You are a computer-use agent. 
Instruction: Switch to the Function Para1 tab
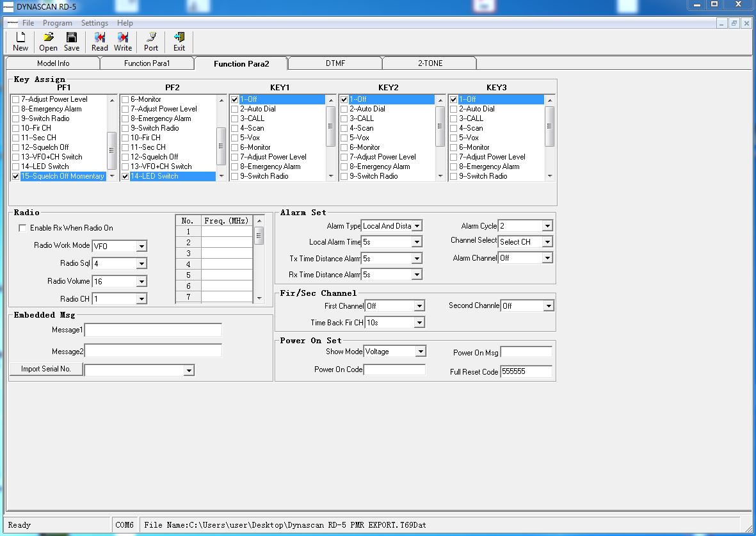[147, 63]
